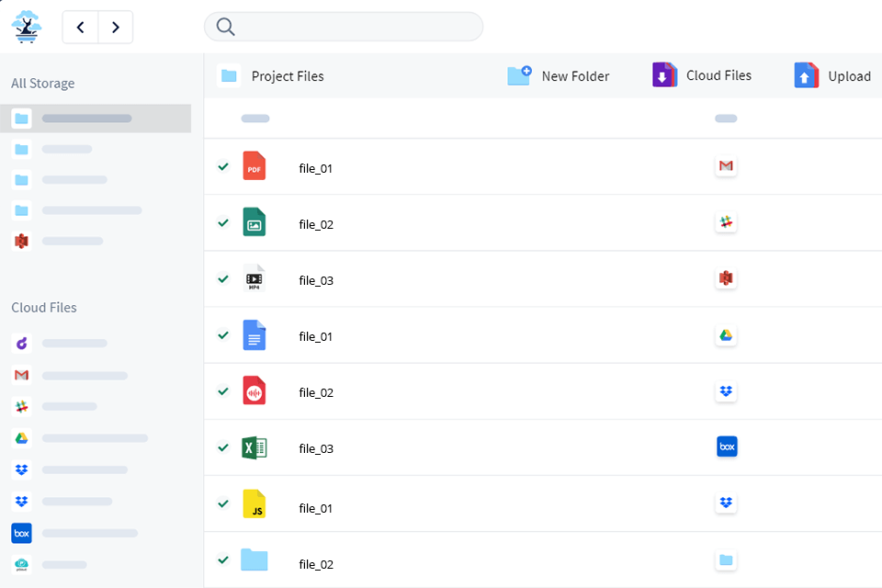Go back using the left arrow
The image size is (882, 588).
pos(81,28)
